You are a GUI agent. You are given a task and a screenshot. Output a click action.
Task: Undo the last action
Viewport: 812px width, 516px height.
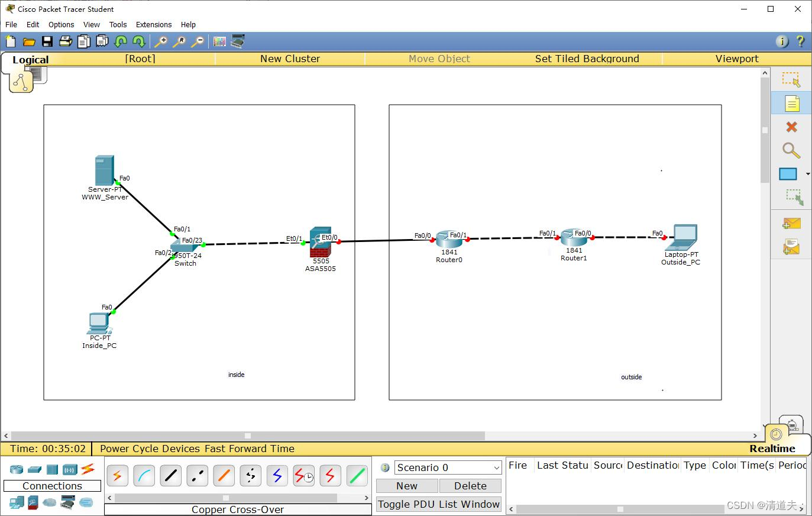(121, 41)
